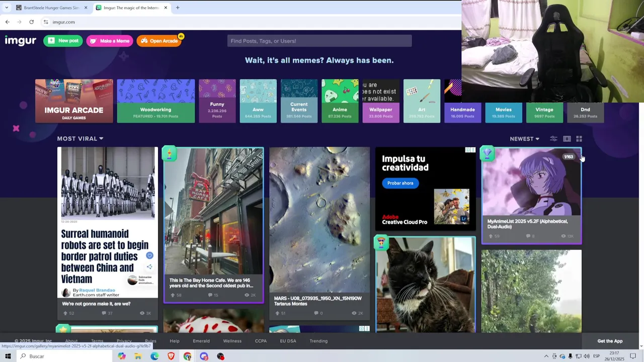
Task: Open the Movies tag tile
Action: [504, 112]
